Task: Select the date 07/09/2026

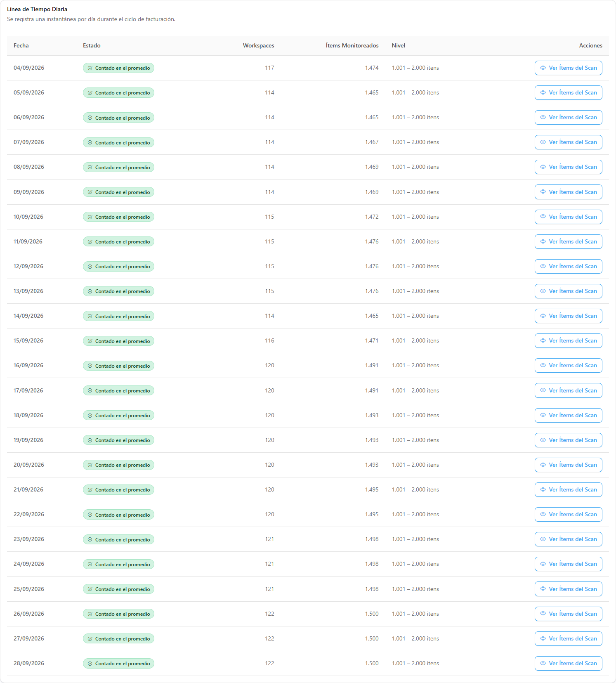Action: pos(29,142)
